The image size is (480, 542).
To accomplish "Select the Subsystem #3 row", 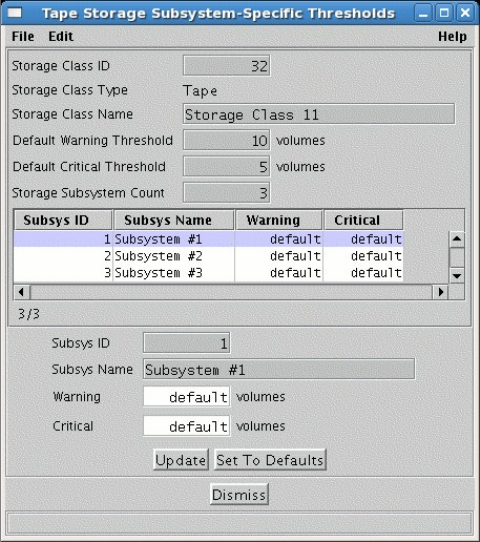I will point(208,273).
